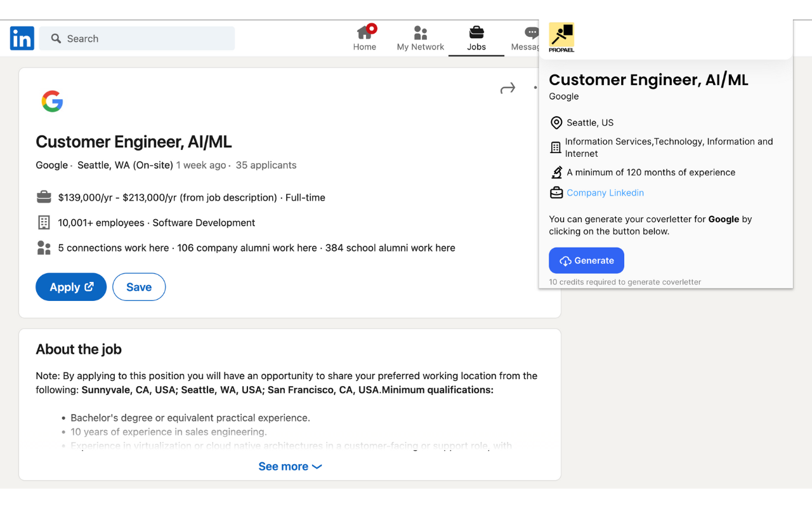Click the Propael panel job title
The width and height of the screenshot is (812, 508).
point(648,79)
